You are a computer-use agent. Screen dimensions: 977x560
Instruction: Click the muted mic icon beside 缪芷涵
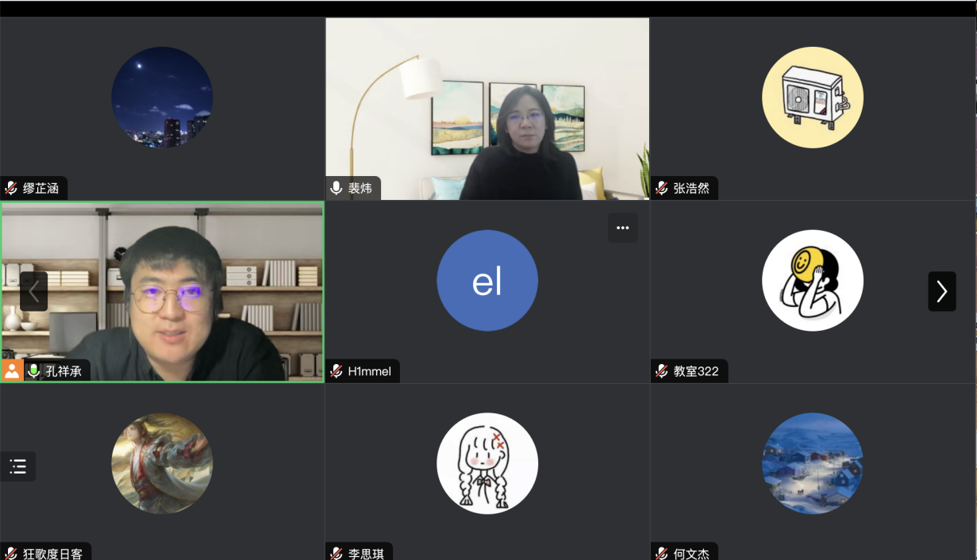click(x=12, y=189)
